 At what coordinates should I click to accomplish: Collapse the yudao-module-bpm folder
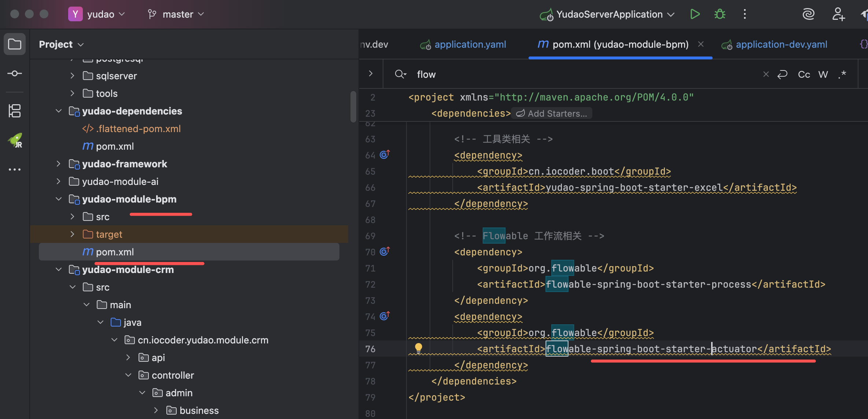tap(59, 199)
